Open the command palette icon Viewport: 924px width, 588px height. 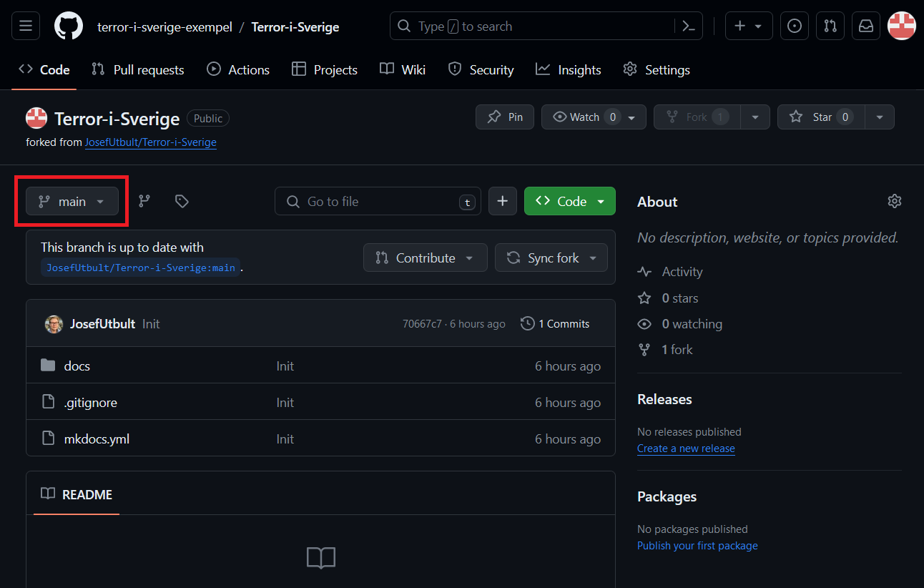point(689,26)
